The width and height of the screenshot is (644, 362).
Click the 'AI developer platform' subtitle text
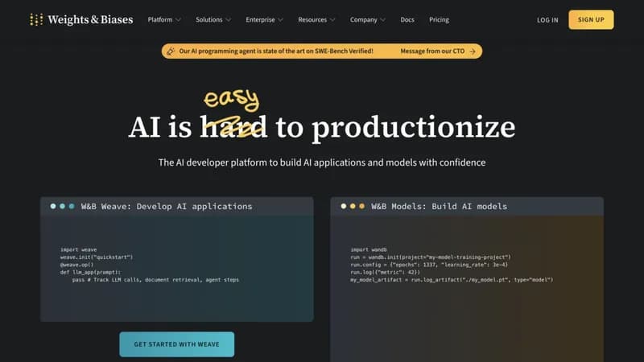pos(322,162)
